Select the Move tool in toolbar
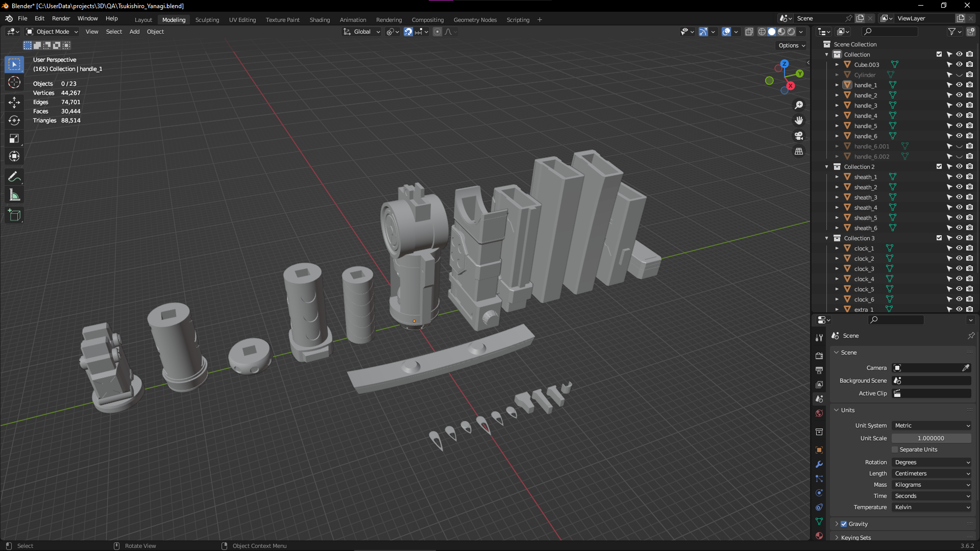This screenshot has width=980, height=551. [x=14, y=102]
